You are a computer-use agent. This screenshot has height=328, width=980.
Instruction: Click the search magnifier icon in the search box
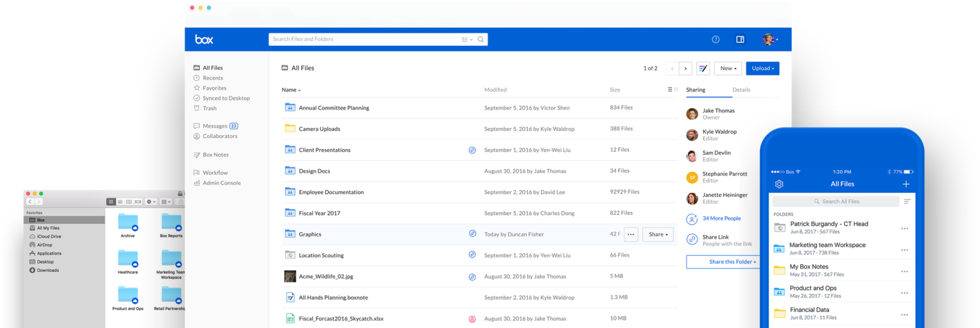pos(481,40)
